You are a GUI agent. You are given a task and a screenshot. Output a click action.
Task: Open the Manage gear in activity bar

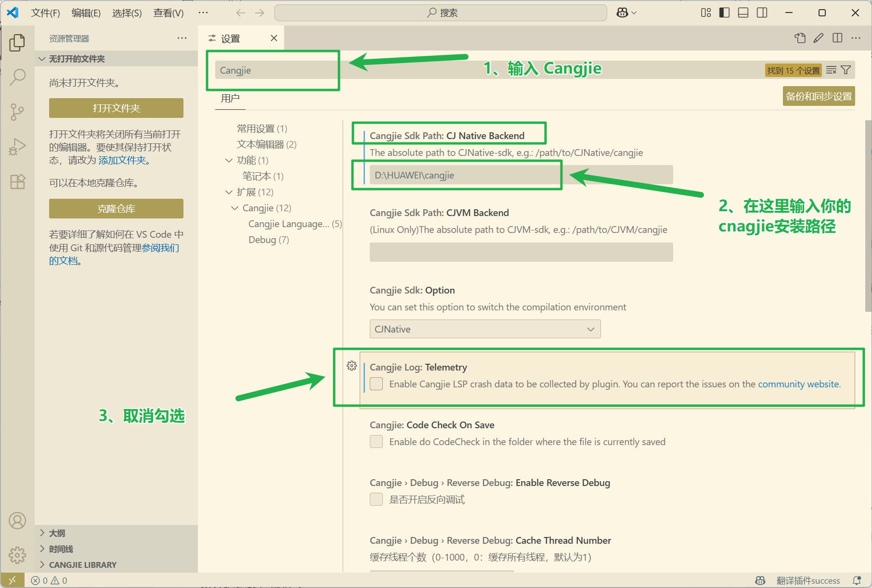tap(17, 555)
